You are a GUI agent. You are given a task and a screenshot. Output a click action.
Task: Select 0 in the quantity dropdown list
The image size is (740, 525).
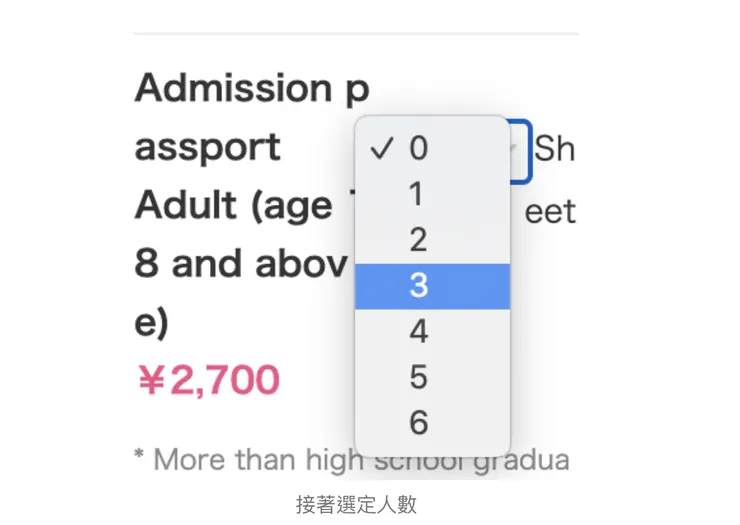419,148
